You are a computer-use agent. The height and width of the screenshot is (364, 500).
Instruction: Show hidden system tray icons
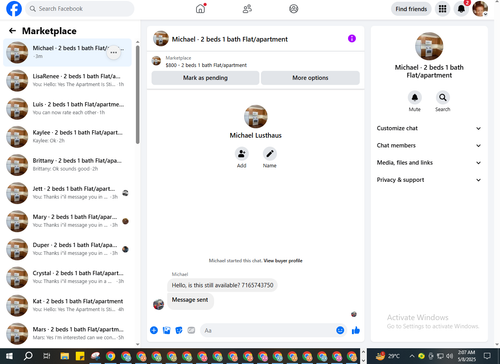point(412,356)
